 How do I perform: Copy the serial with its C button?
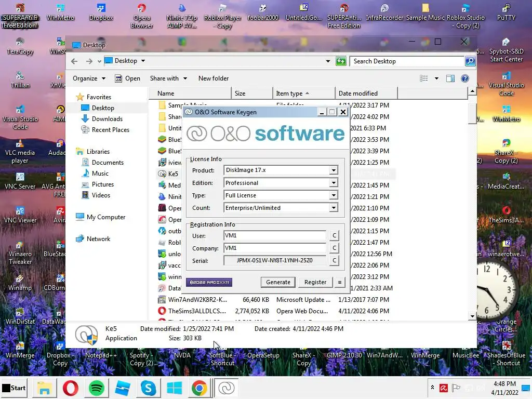334,261
